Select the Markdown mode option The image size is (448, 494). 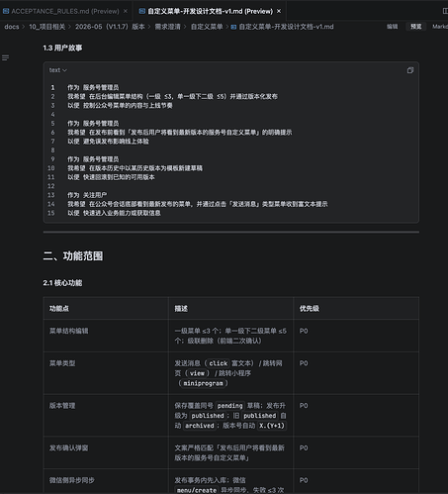point(440,27)
